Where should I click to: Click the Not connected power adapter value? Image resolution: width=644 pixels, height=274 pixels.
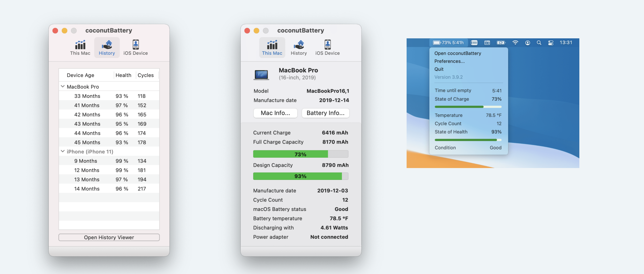pos(329,237)
